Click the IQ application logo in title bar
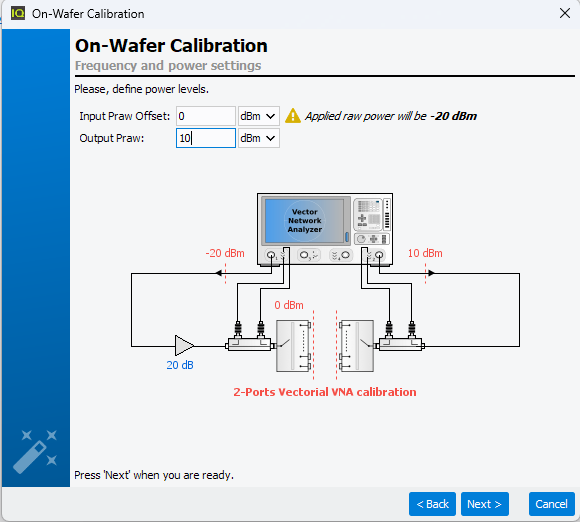Image resolution: width=580 pixels, height=522 pixels. (17, 14)
